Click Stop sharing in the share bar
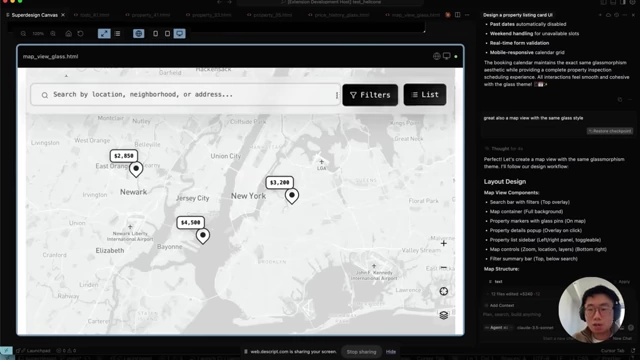This screenshot has width=640, height=360. click(361, 352)
